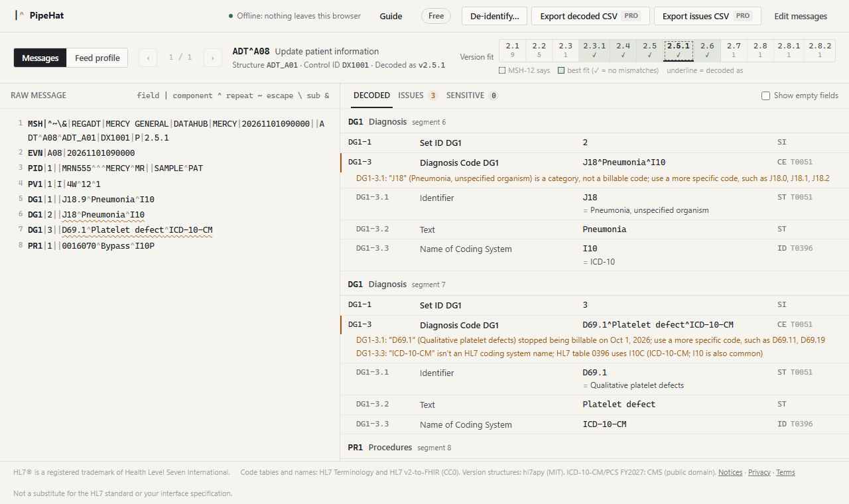Switch to Messages view
Viewport: 849px width, 504px height.
coord(40,58)
